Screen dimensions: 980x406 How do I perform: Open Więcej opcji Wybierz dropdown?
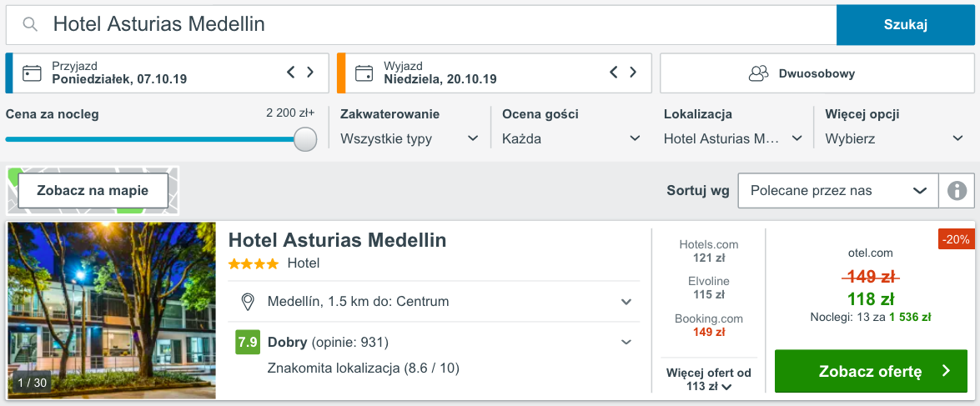click(x=893, y=138)
